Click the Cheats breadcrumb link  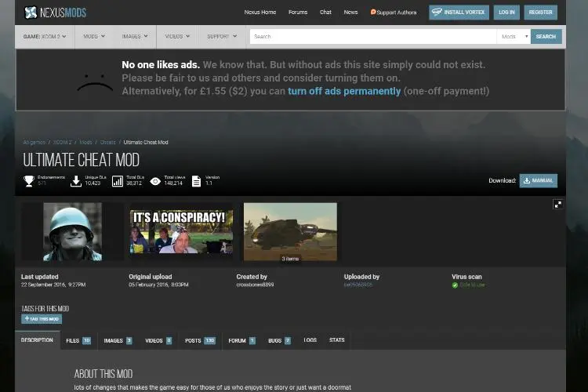tap(108, 143)
